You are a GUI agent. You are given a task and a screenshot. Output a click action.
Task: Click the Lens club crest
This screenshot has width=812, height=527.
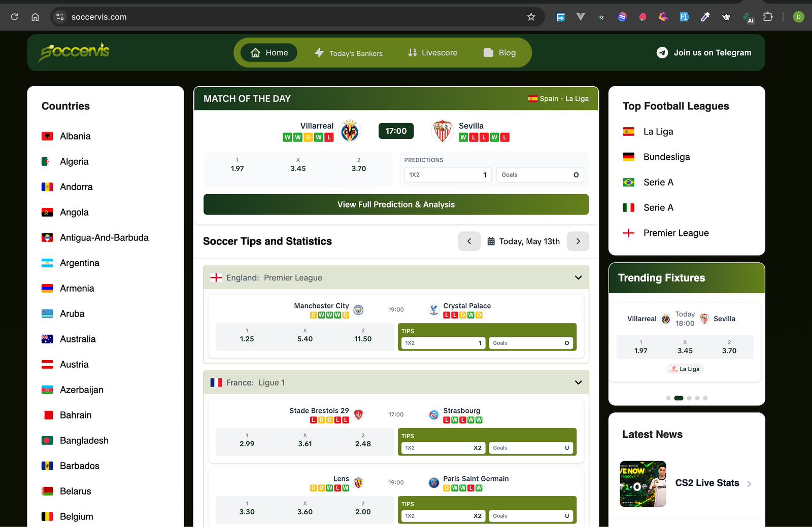point(358,483)
